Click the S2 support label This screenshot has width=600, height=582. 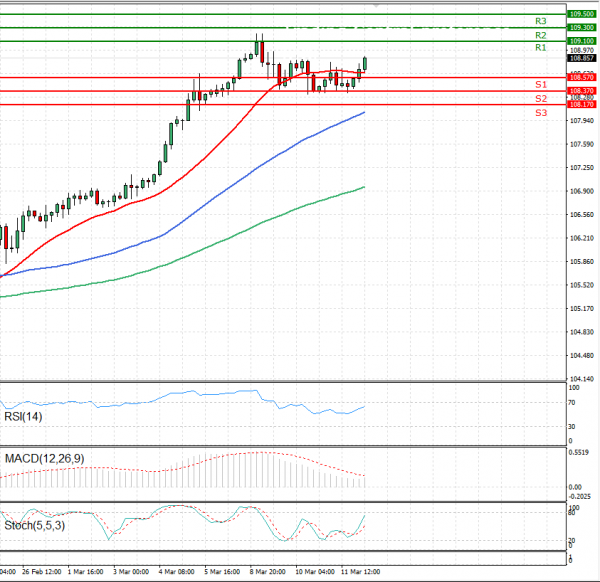541,98
